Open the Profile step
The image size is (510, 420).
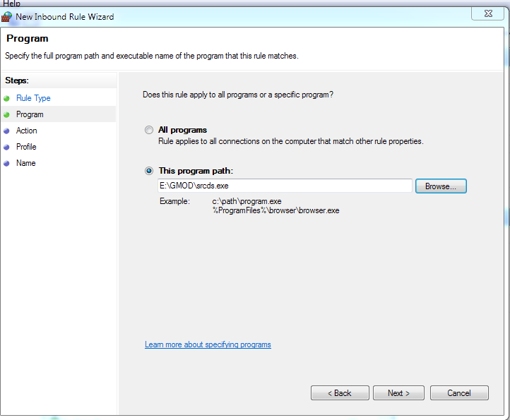(26, 147)
